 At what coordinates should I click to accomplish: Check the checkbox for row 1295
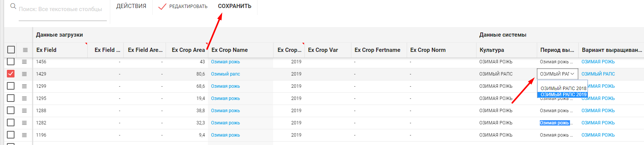[x=11, y=98]
